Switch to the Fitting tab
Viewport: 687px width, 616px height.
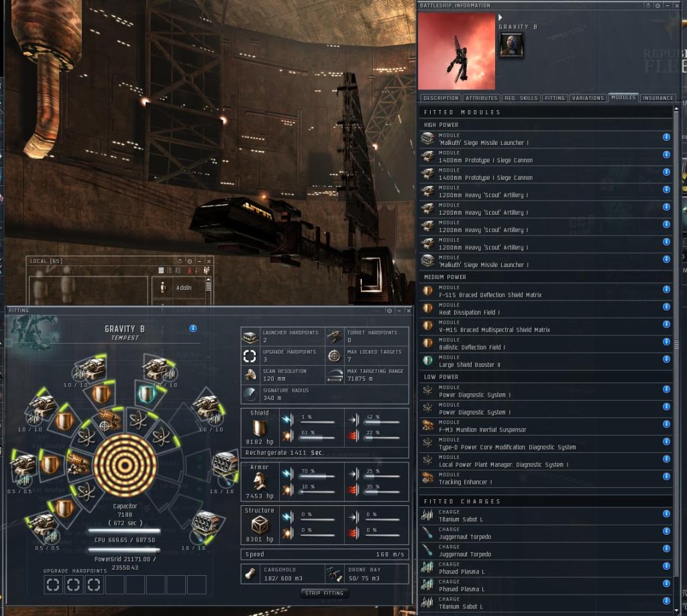pos(555,98)
